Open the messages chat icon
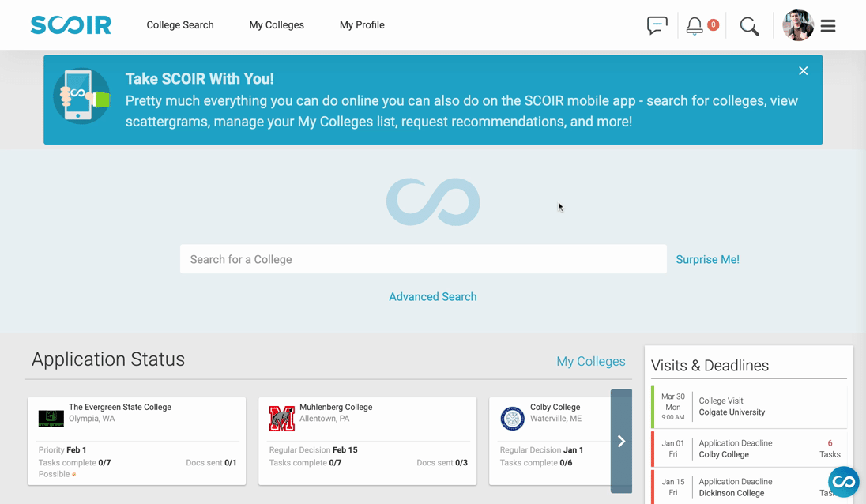Image resolution: width=866 pixels, height=504 pixels. point(657,25)
